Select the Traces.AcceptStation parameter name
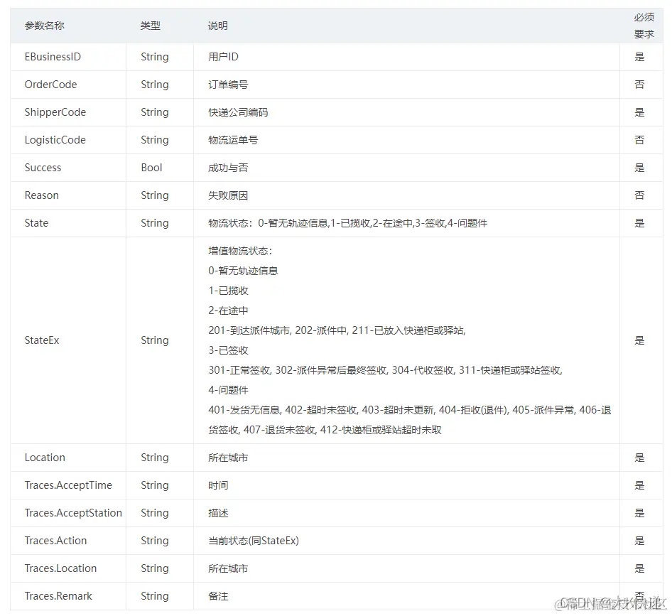 tap(73, 513)
